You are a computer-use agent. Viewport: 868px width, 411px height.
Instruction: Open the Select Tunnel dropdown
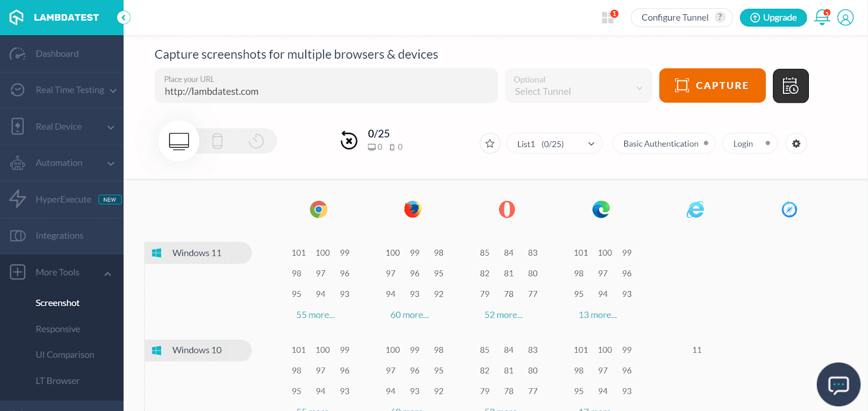(578, 86)
